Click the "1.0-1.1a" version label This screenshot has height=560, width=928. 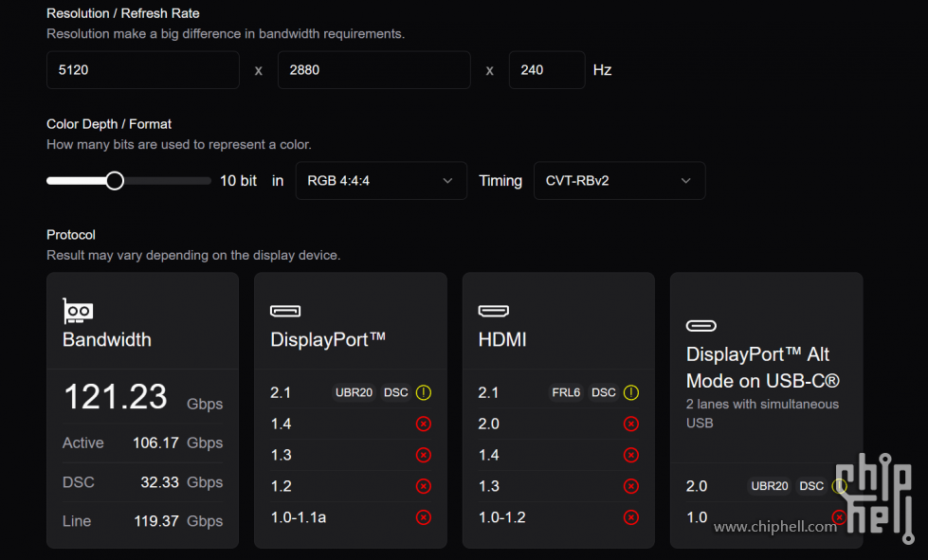coord(299,517)
